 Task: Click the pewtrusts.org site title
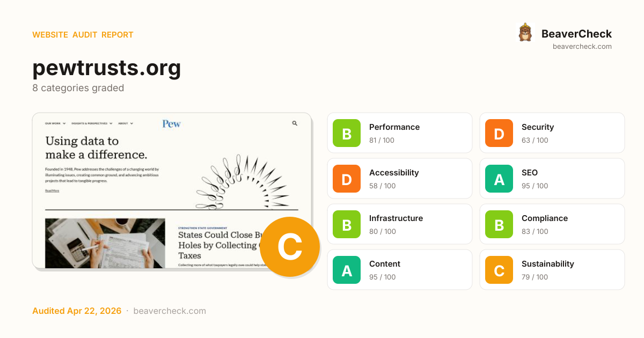click(107, 69)
